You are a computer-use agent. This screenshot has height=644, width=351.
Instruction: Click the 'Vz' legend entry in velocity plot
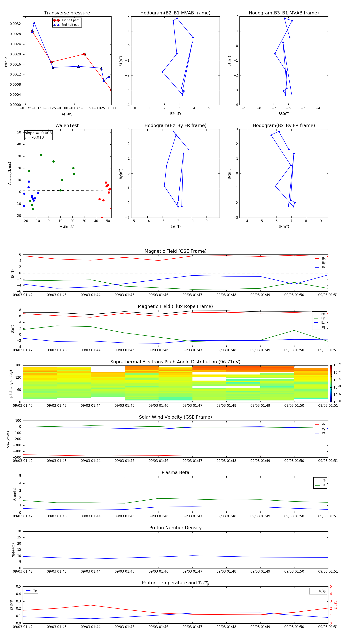(320, 433)
